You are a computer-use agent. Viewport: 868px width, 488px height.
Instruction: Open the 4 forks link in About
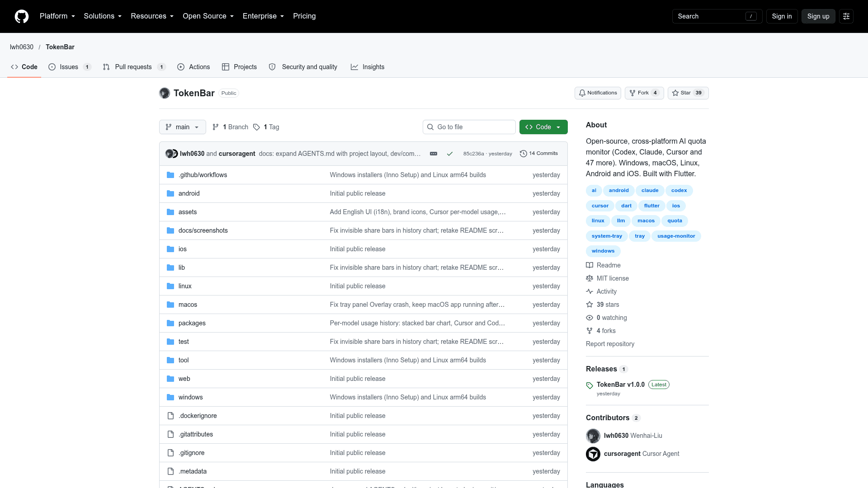601,331
